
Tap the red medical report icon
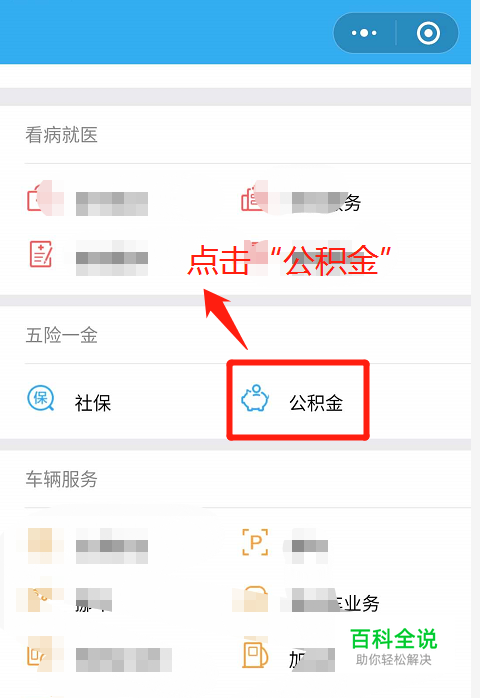point(41,254)
